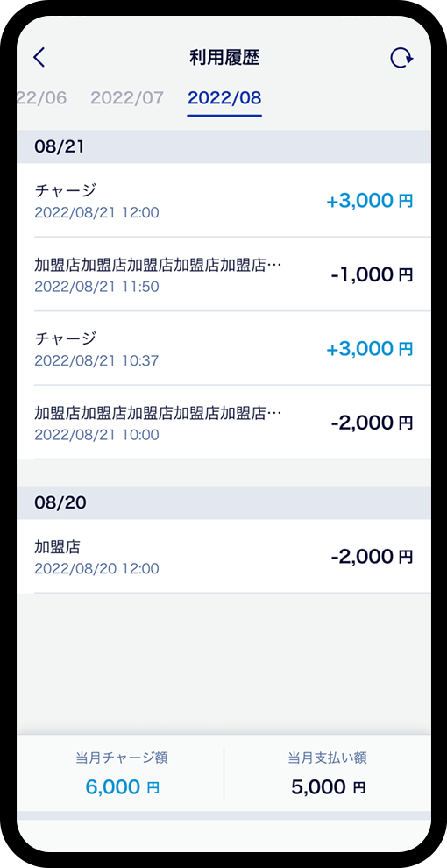Image resolution: width=447 pixels, height=868 pixels.
Task: Select the 2022/08 month tab
Action: pos(224,98)
